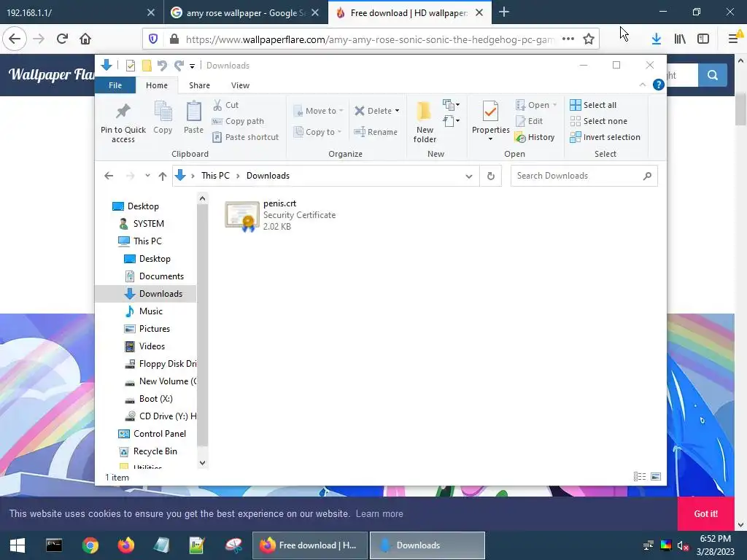Bookmark this page star icon
Screen dimensions: 747x560
[589, 39]
